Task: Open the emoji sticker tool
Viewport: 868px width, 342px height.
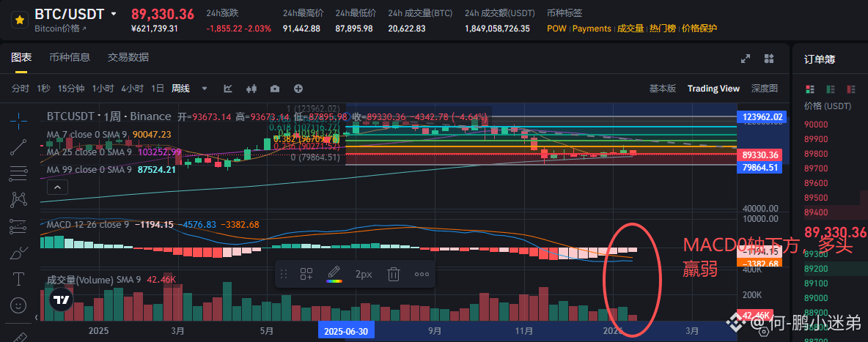Action: click(19, 305)
